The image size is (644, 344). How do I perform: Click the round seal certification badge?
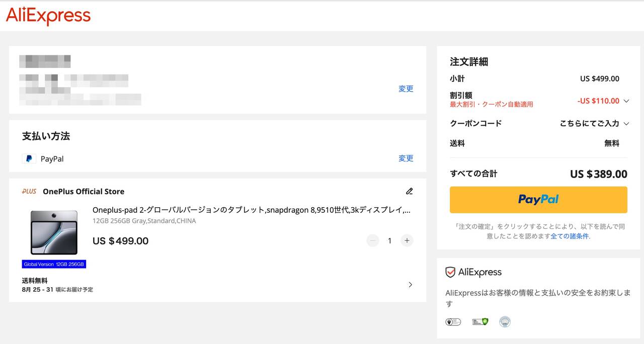[505, 322]
